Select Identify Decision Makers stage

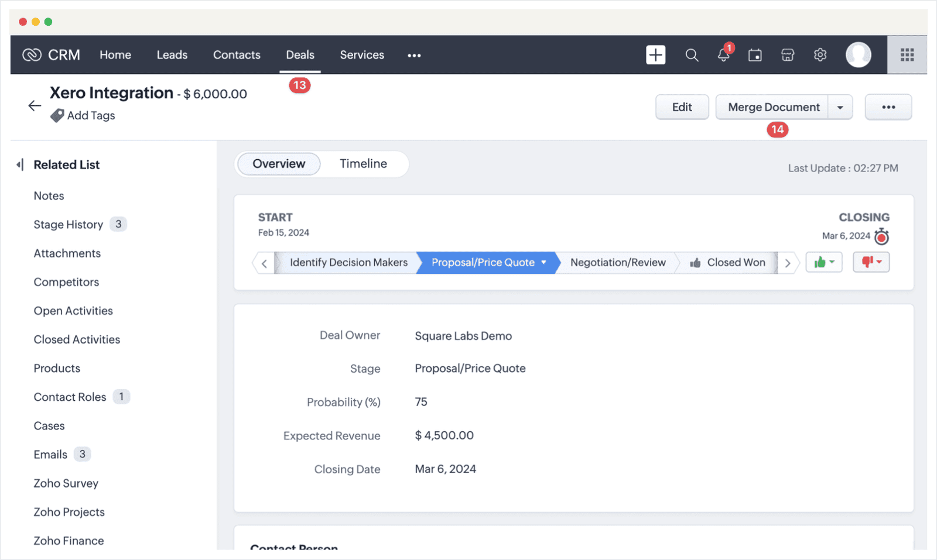348,262
